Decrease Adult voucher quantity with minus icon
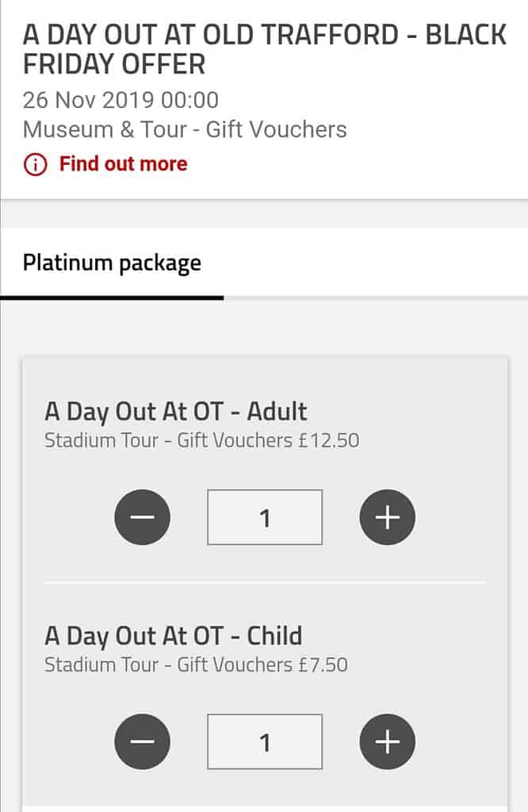 (143, 517)
